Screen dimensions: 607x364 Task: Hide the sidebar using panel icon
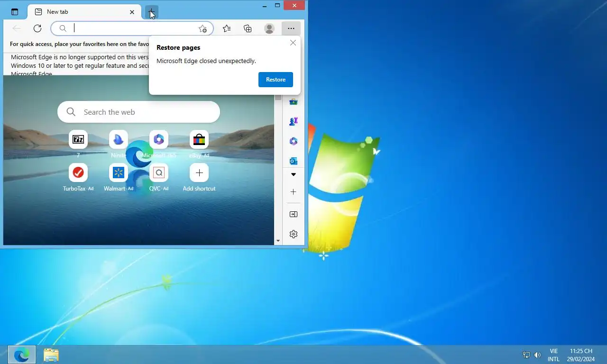[x=294, y=214]
